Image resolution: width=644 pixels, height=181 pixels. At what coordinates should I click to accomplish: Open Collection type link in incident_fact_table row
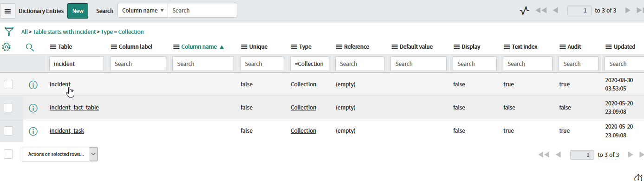(x=303, y=108)
